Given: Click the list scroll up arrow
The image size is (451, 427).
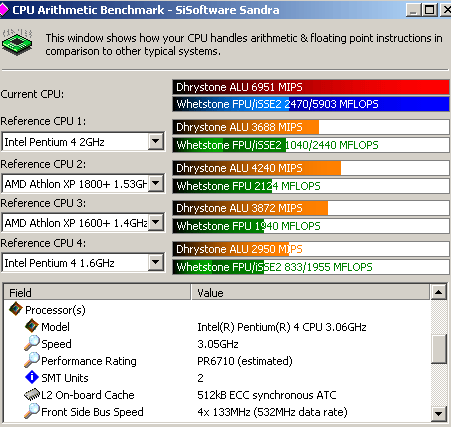Looking at the screenshot, I should tap(439, 292).
